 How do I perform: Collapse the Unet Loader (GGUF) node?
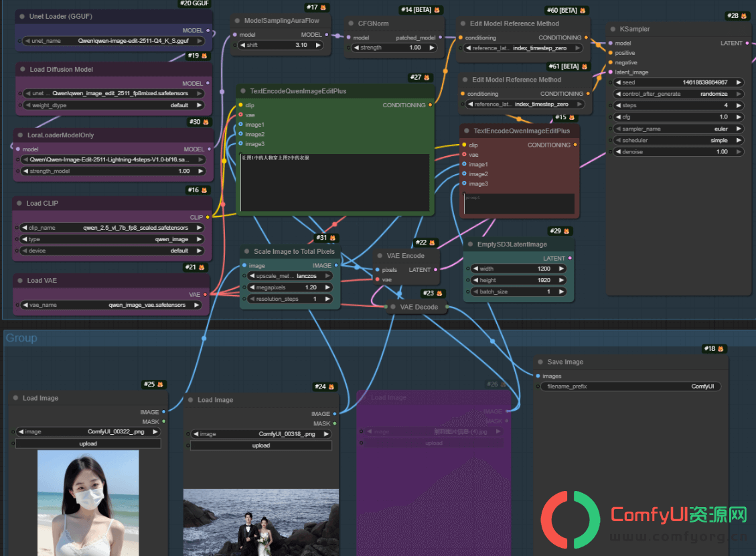point(22,16)
